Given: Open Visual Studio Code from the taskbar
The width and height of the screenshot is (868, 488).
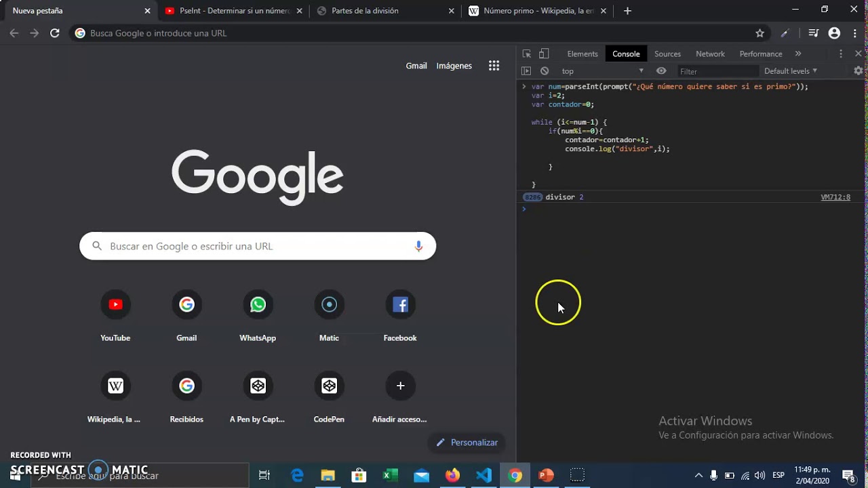Looking at the screenshot, I should pos(484,475).
